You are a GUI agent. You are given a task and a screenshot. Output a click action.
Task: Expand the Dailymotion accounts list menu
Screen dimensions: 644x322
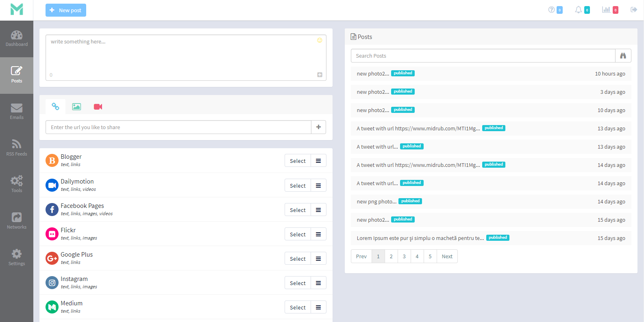(318, 186)
